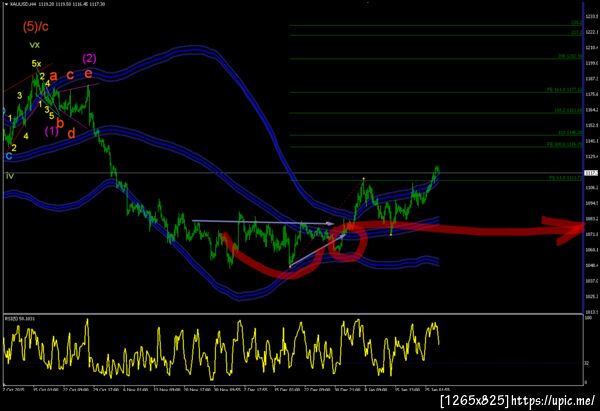Viewport: 600px width, 411px height.
Task: Select the magenta (1) wave label
Action: click(52, 131)
